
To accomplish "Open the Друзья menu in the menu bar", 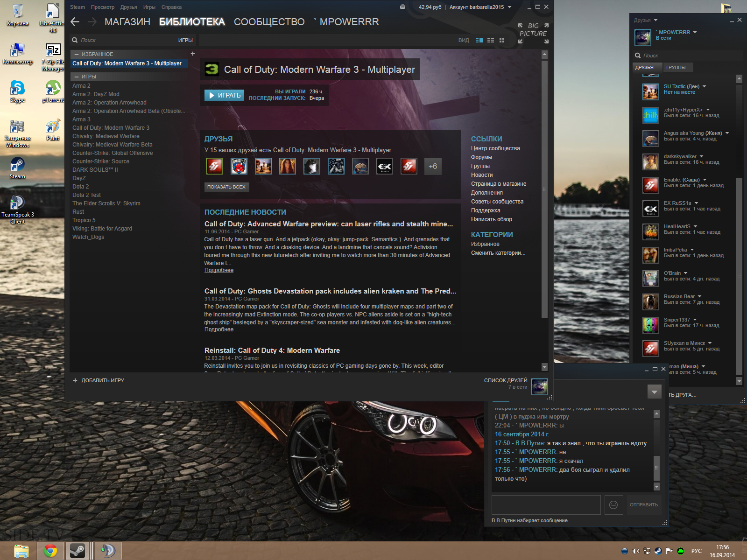I will pyautogui.click(x=128, y=7).
